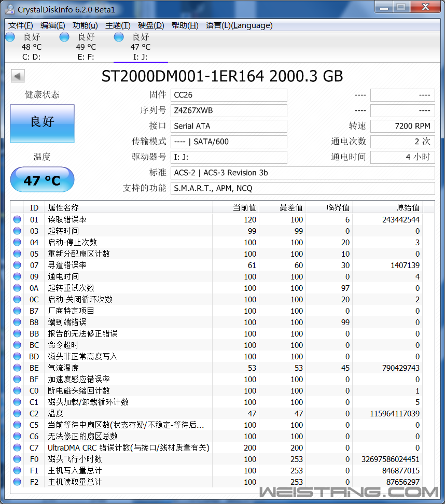
Task: Click status icon for row C6 无法修正的扇区总数
Action: (17, 436)
